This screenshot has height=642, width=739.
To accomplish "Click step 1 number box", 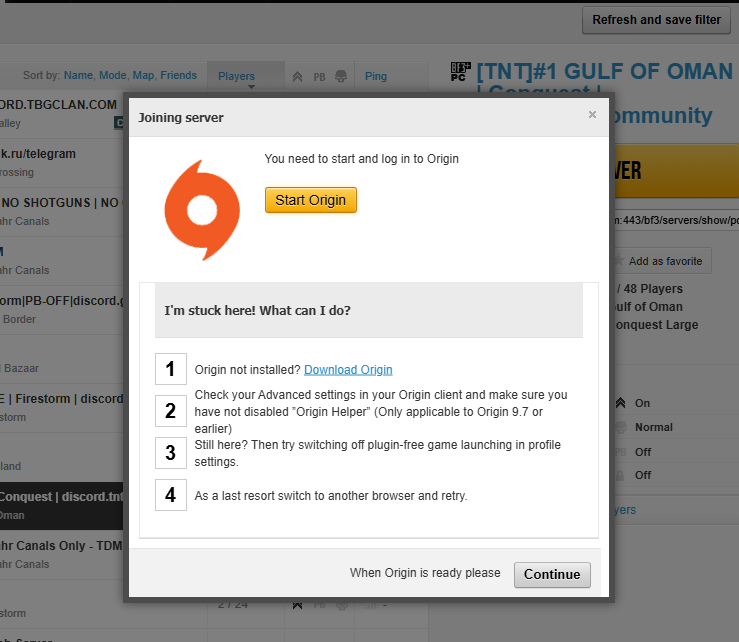I will tap(171, 369).
